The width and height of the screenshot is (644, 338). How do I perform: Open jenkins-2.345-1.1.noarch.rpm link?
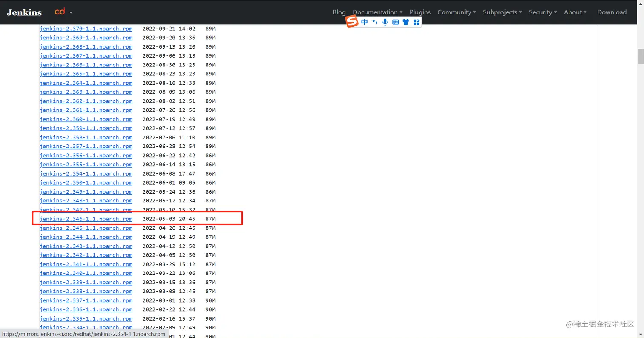click(86, 228)
